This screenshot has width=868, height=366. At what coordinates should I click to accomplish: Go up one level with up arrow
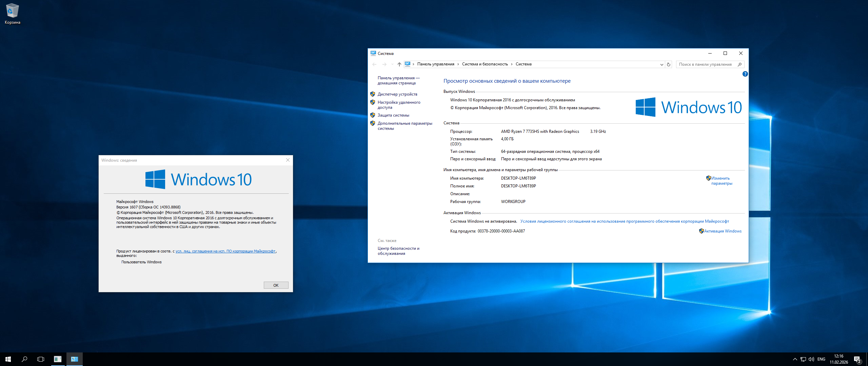(x=399, y=64)
